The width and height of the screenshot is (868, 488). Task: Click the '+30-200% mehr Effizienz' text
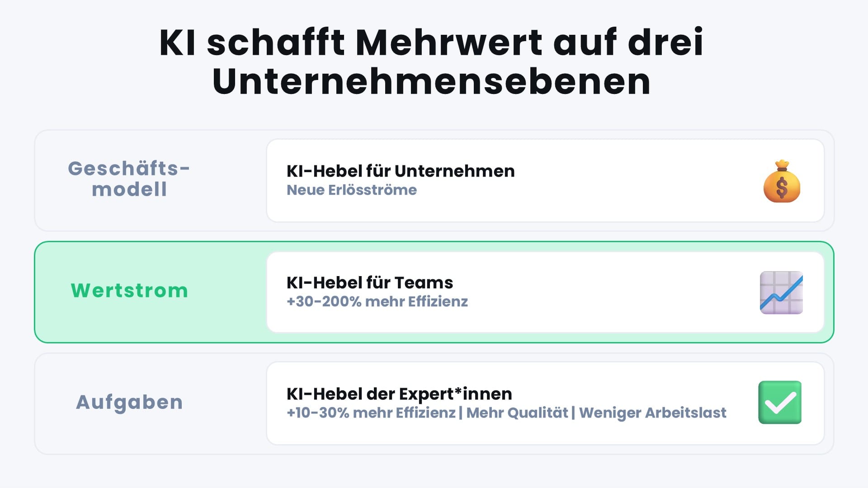(x=377, y=301)
